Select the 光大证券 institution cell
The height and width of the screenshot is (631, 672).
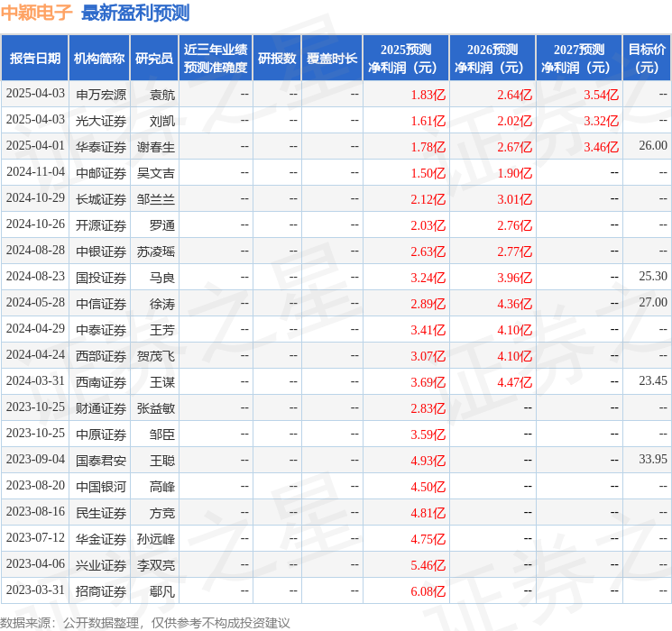(101, 121)
